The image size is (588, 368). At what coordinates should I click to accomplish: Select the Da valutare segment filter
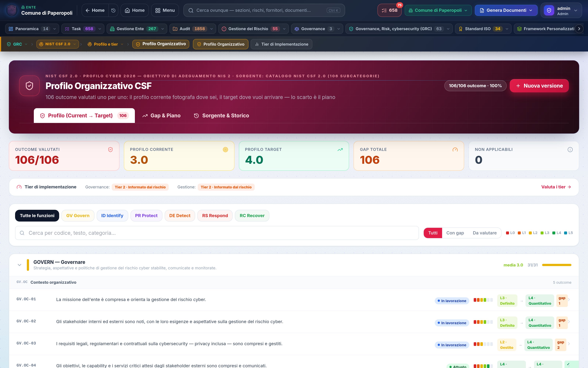coord(485,233)
